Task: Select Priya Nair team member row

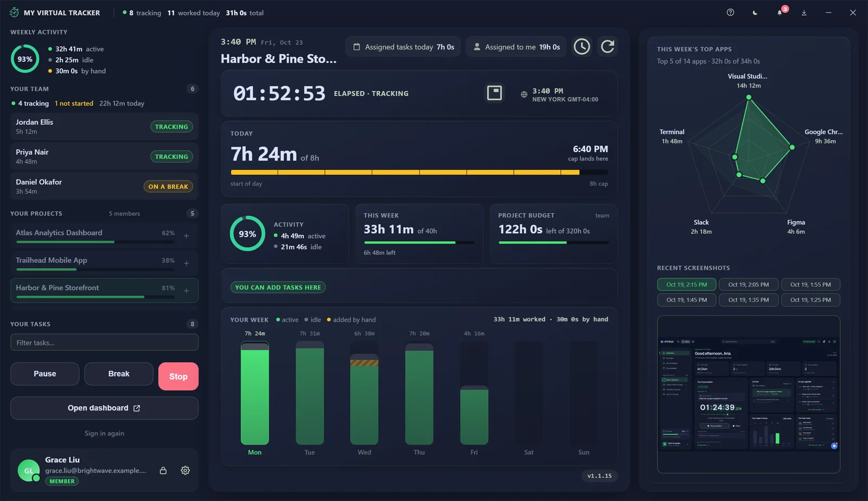Action: click(104, 156)
